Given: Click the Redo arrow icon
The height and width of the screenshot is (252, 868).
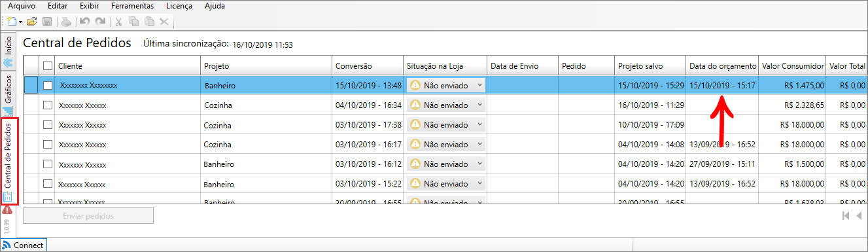Looking at the screenshot, I should (99, 22).
